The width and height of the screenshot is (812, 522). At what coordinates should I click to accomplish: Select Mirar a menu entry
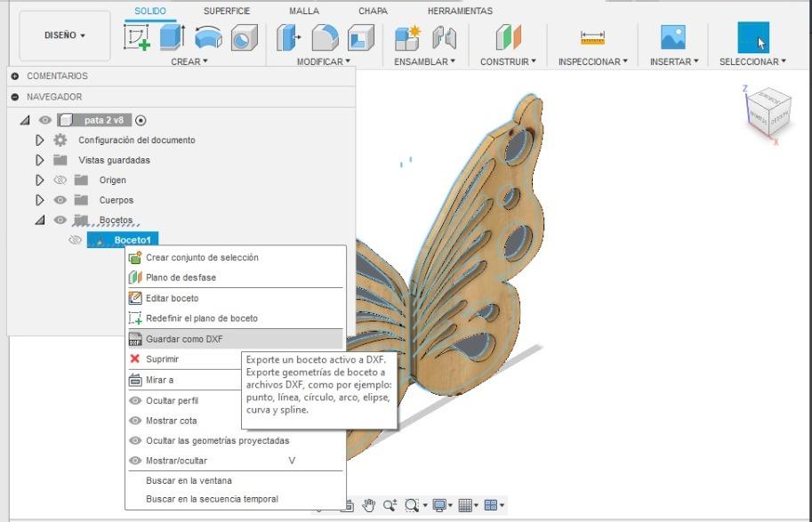click(x=185, y=380)
